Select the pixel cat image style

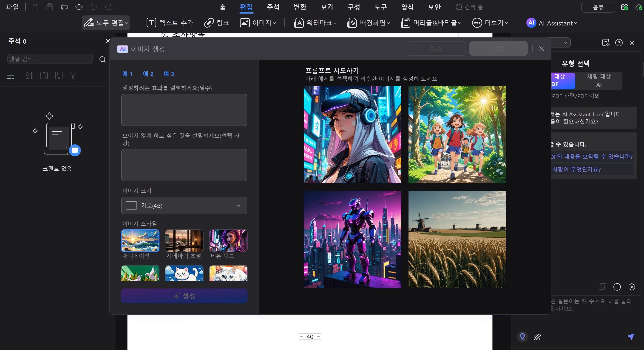tap(184, 273)
